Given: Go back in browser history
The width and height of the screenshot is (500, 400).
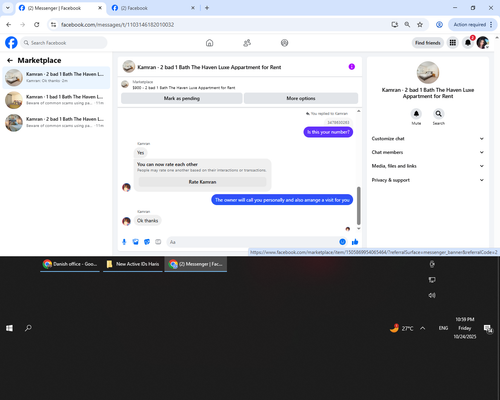Looking at the screenshot, I should coord(9,24).
